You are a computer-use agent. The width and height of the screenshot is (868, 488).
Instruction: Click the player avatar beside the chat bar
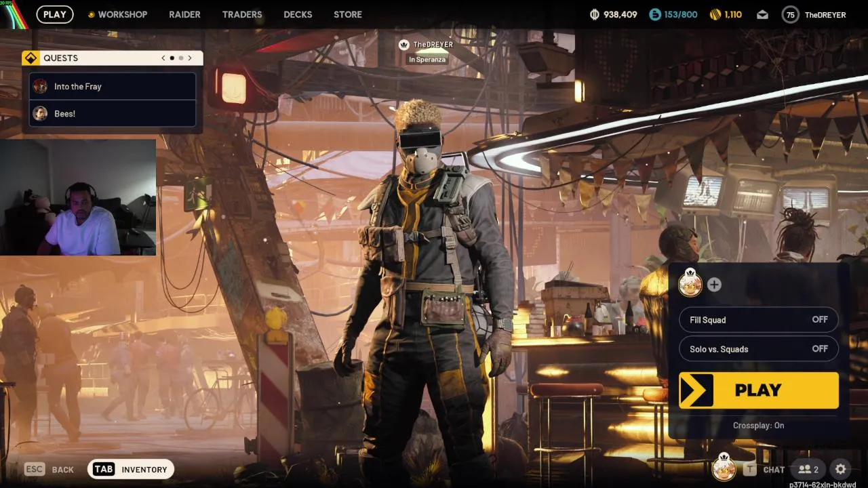pyautogui.click(x=724, y=467)
